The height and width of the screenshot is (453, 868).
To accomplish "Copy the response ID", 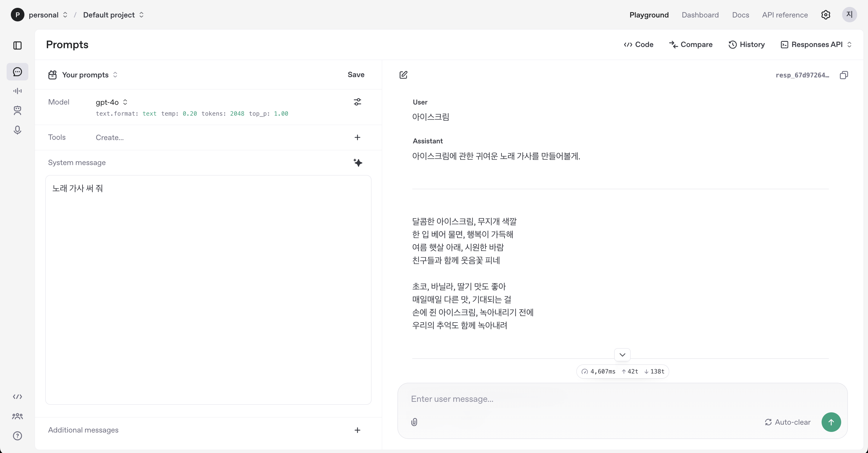I will [844, 75].
